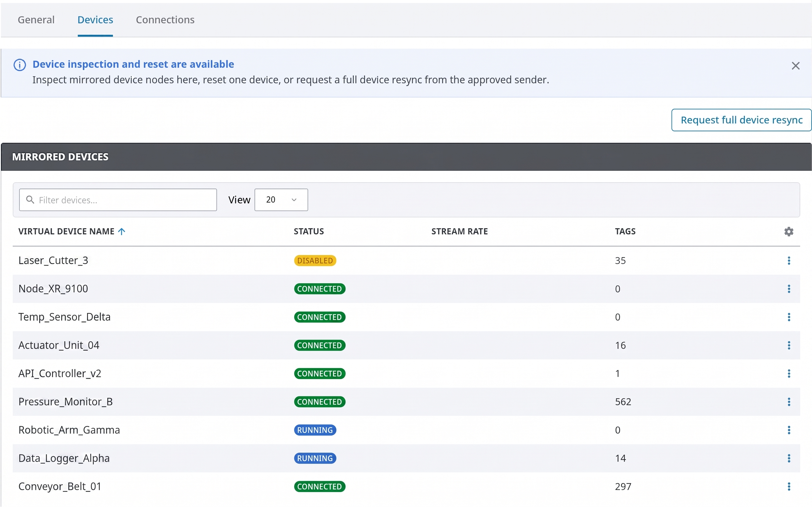Click the Pressure_Monitor_B device name
The width and height of the screenshot is (812, 507).
click(x=65, y=402)
